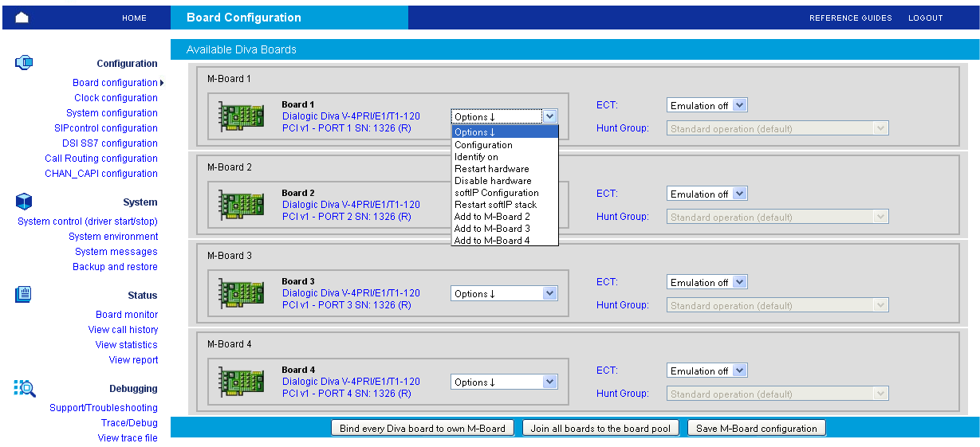
Task: Click the Board 2 card image
Action: click(x=242, y=205)
